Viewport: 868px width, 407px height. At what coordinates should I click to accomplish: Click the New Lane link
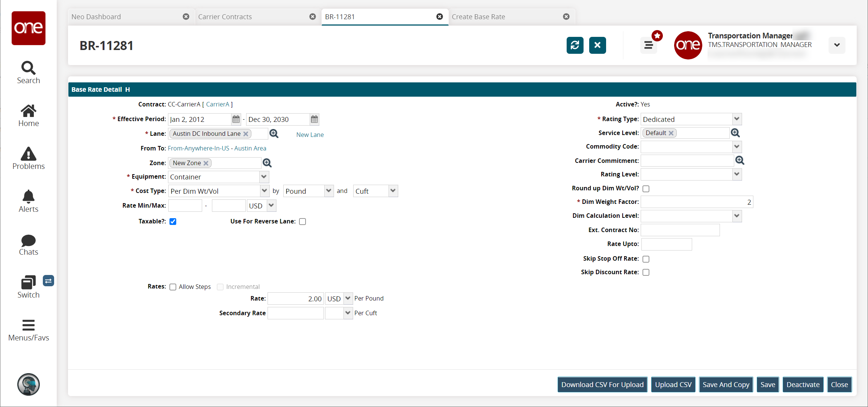(310, 135)
